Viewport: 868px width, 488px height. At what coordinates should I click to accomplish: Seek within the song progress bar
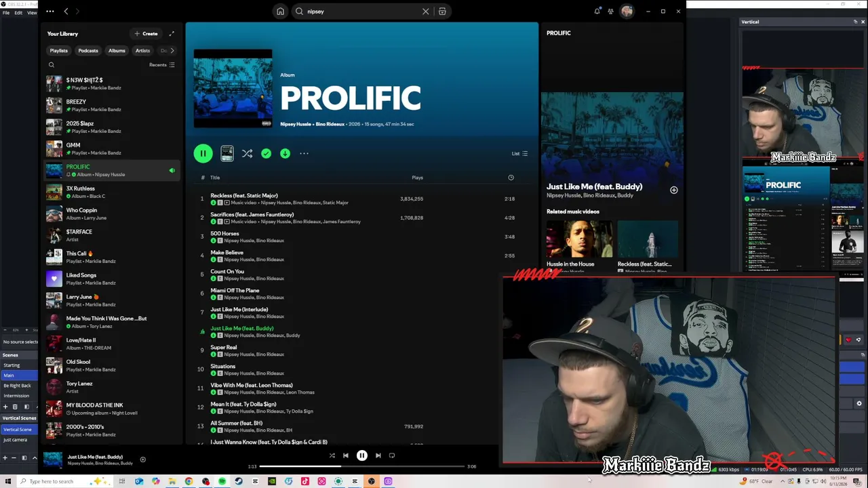coord(362,466)
